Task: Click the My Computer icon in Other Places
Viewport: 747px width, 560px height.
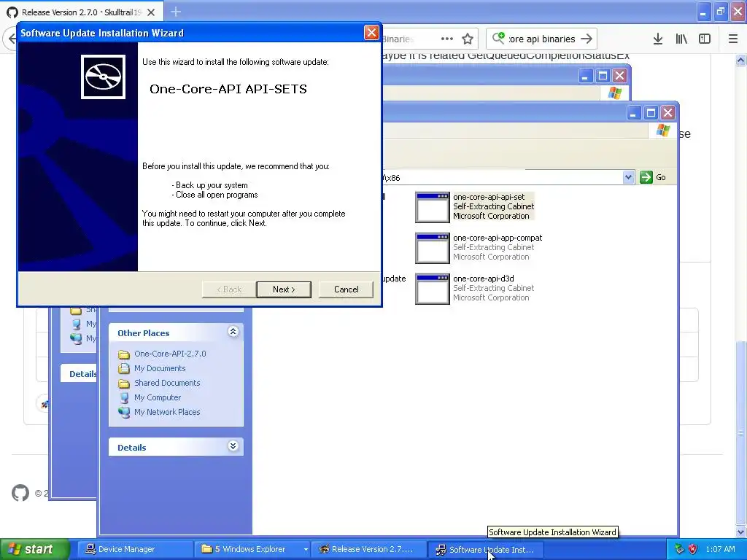Action: coord(124,397)
